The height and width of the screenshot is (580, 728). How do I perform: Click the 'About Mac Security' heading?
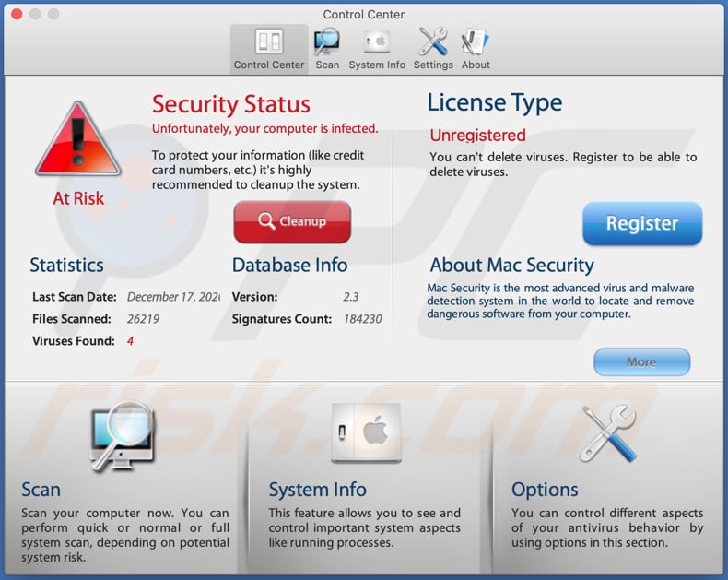tap(511, 265)
